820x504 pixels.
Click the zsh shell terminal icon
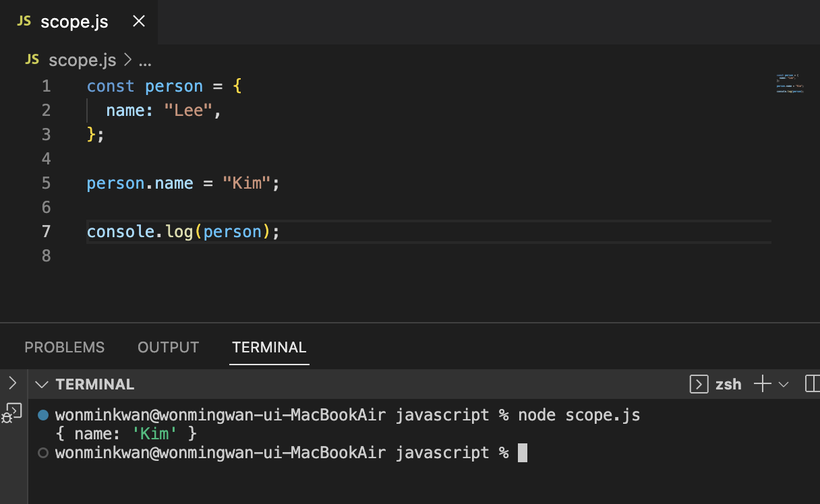coord(699,385)
